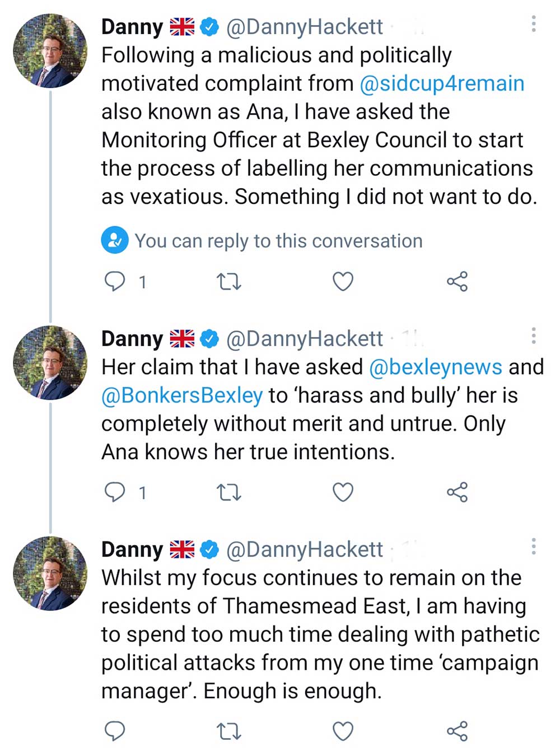This screenshot has width=560, height=756.
Task: Open Danny's profile picture on first tweet
Action: click(x=50, y=51)
